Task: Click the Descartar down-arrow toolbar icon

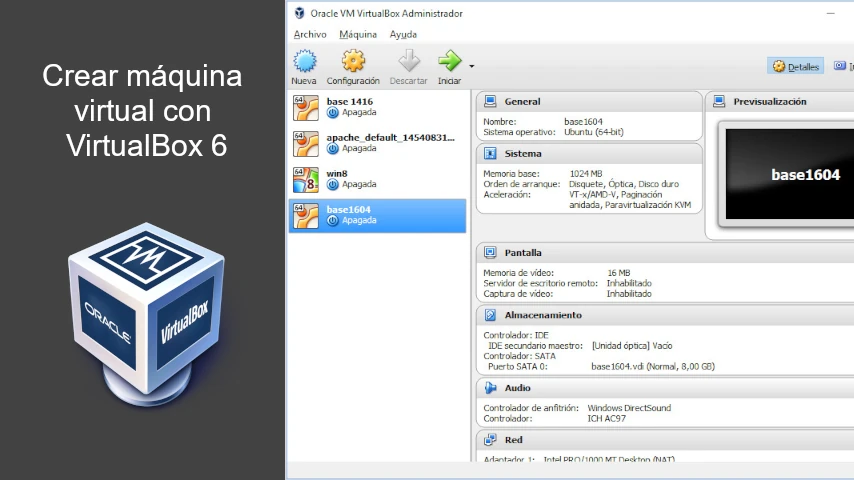Action: tap(408, 61)
